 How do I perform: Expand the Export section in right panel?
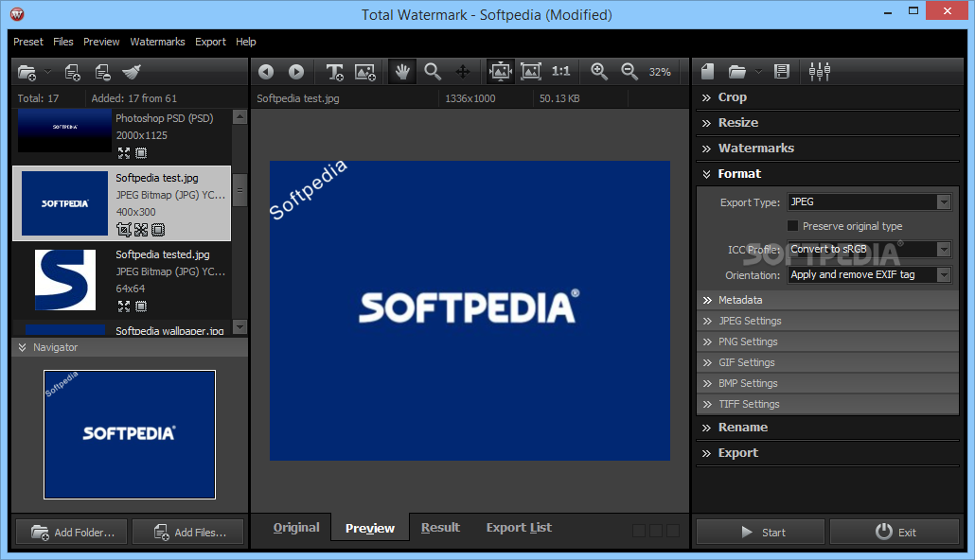(x=827, y=453)
